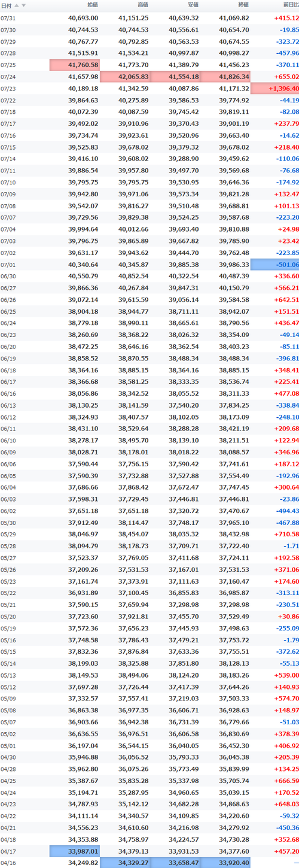Click the 終値 column header

point(243,5)
